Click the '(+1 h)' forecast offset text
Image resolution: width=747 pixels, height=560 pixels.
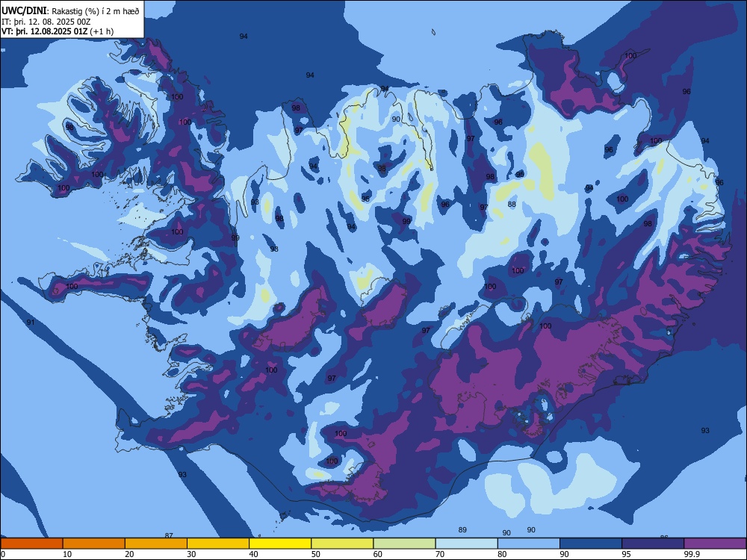coord(102,31)
